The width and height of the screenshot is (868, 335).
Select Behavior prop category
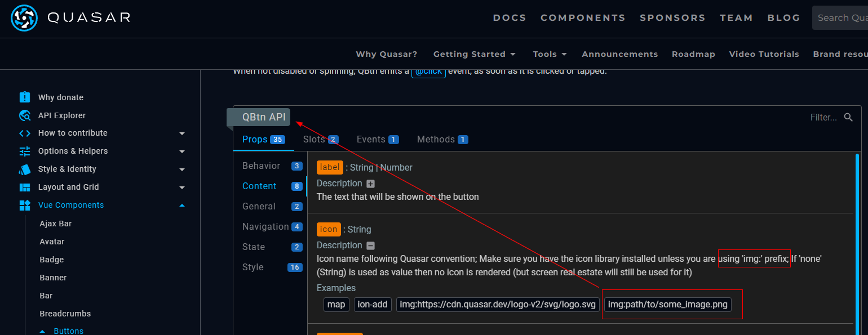(270, 166)
